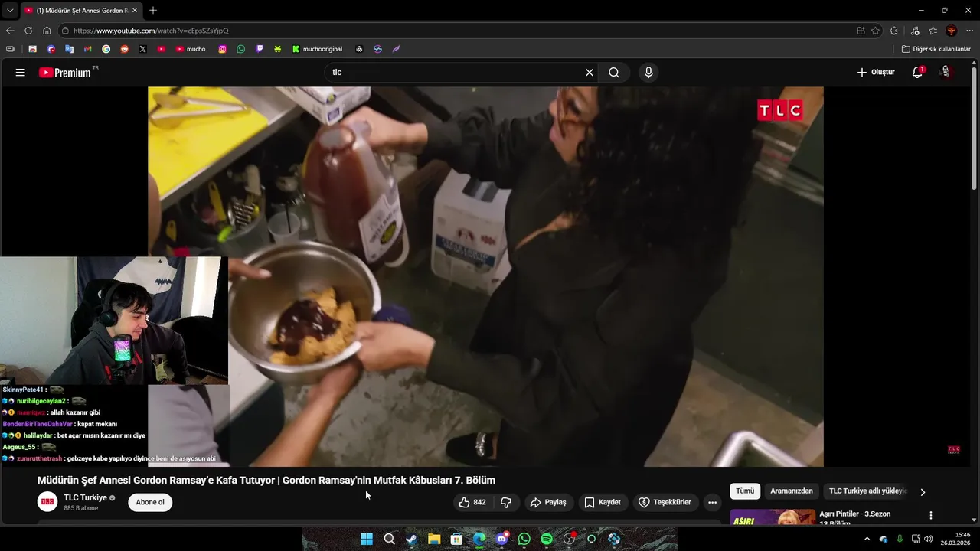This screenshot has width=980, height=551.
Task: Reload the page with refresh icon
Action: tap(28, 31)
